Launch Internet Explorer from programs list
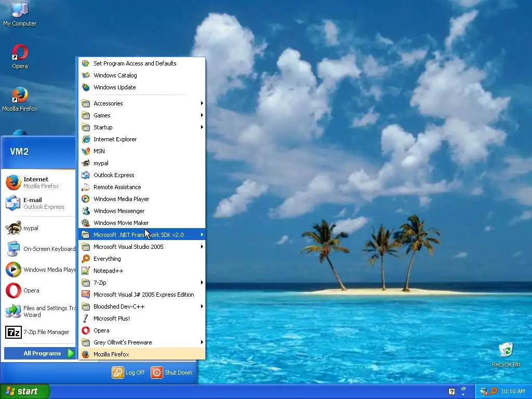Screen dimensions: 532x399 tap(142, 139)
